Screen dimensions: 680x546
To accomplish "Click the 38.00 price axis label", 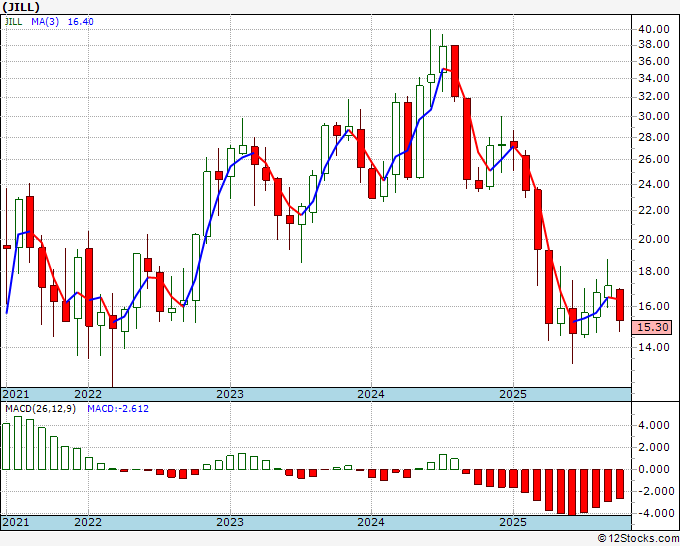I will pyautogui.click(x=654, y=45).
